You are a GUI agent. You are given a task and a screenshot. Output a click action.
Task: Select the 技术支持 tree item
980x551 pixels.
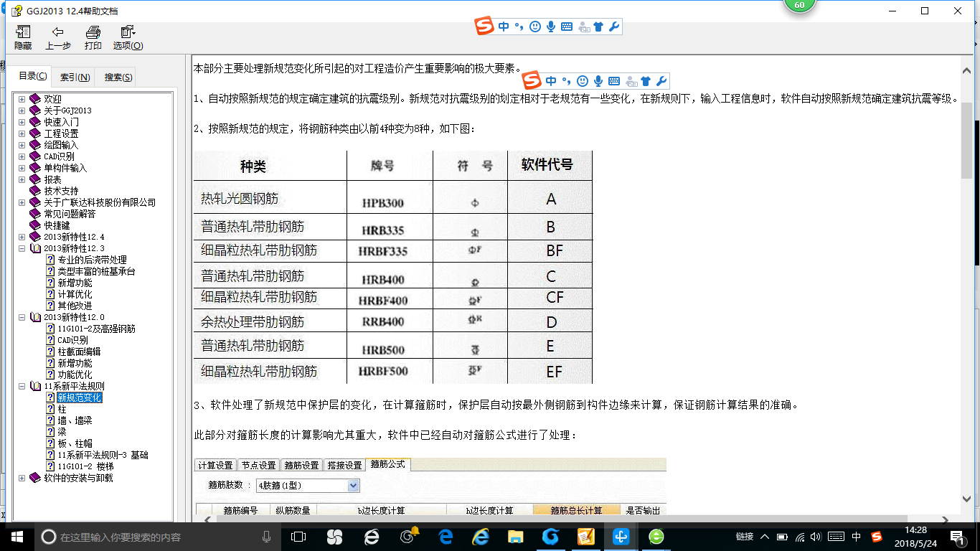click(61, 191)
